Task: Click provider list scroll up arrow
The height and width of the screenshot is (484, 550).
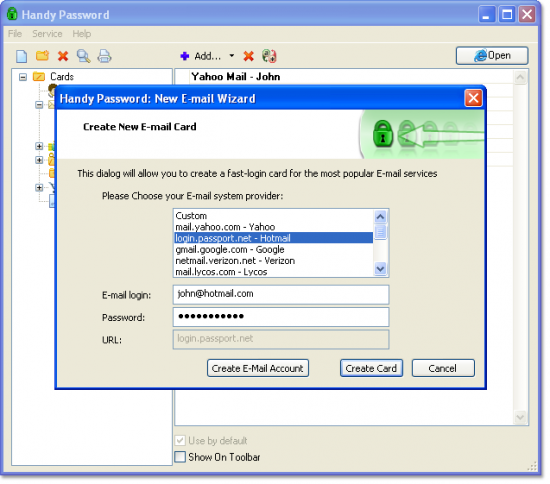Action: 381,216
